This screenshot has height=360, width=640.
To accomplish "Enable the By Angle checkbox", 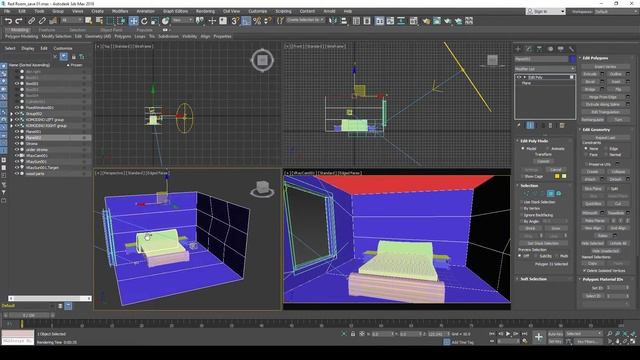I will [522, 221].
